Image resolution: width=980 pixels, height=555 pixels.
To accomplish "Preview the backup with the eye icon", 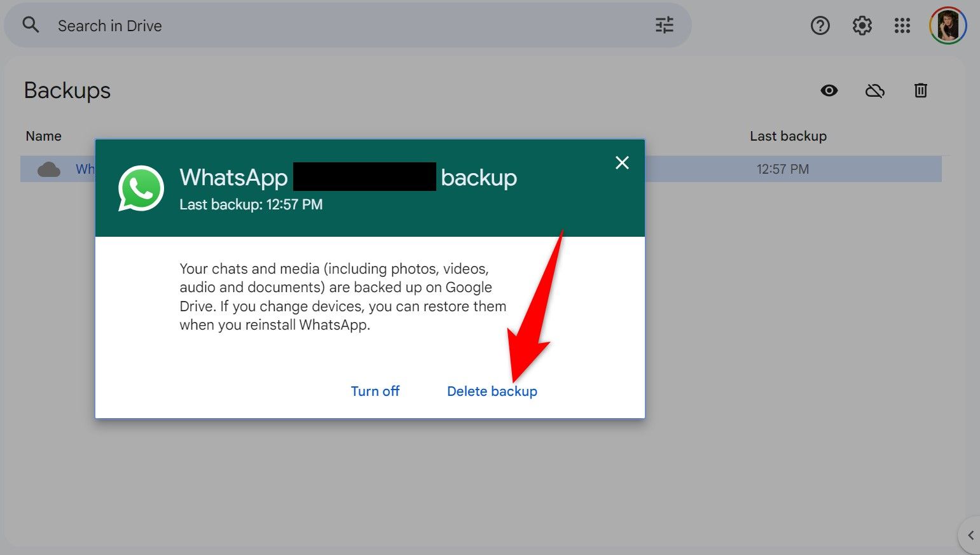I will point(829,90).
